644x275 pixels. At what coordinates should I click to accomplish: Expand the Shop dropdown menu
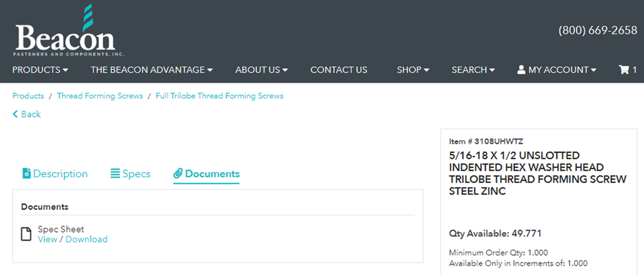click(412, 70)
